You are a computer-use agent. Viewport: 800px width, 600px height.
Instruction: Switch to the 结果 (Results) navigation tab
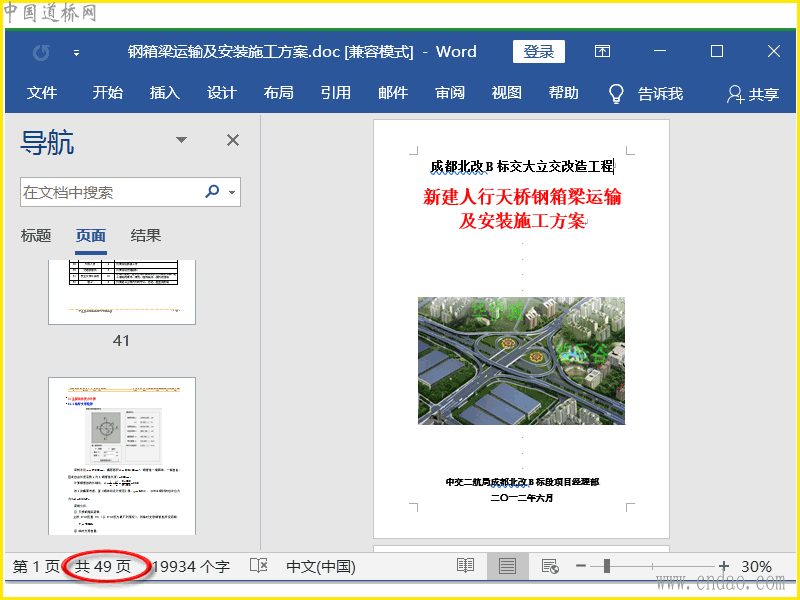point(146,236)
